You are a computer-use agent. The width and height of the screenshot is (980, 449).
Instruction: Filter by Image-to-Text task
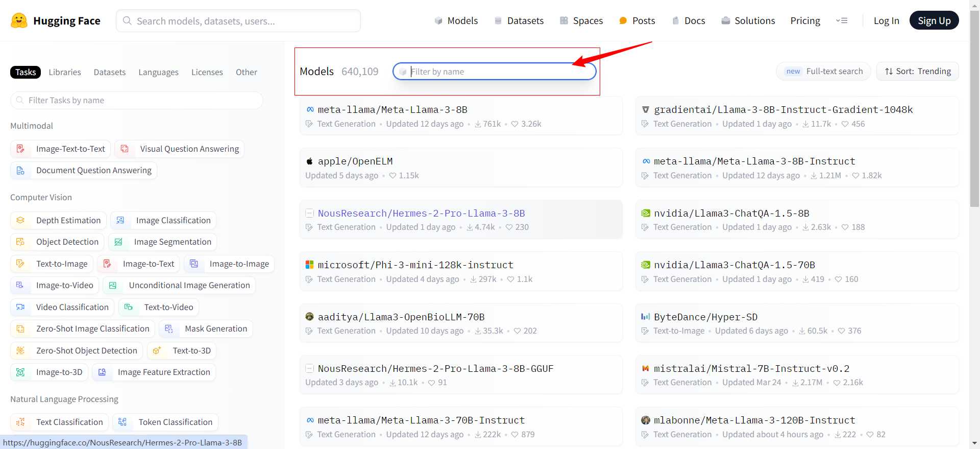click(138, 264)
